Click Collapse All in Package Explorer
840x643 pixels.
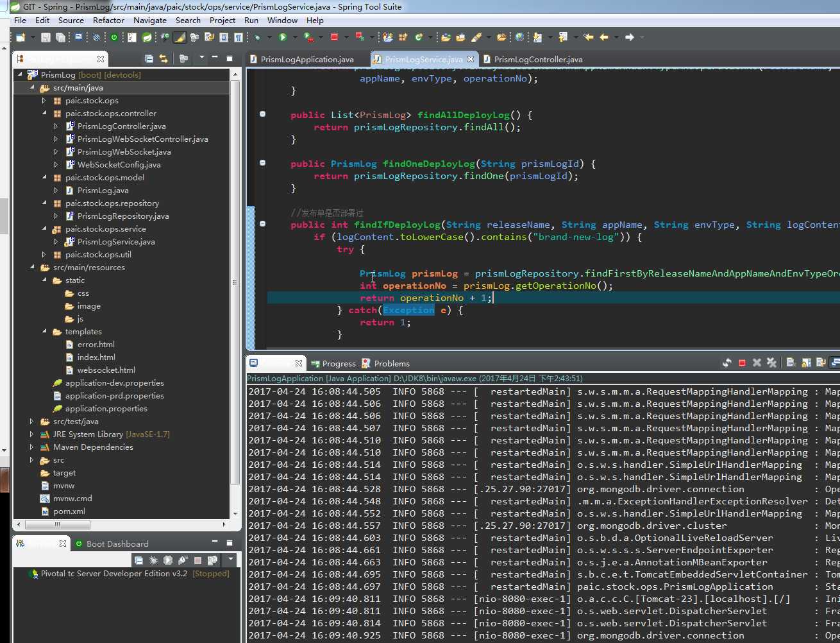149,58
